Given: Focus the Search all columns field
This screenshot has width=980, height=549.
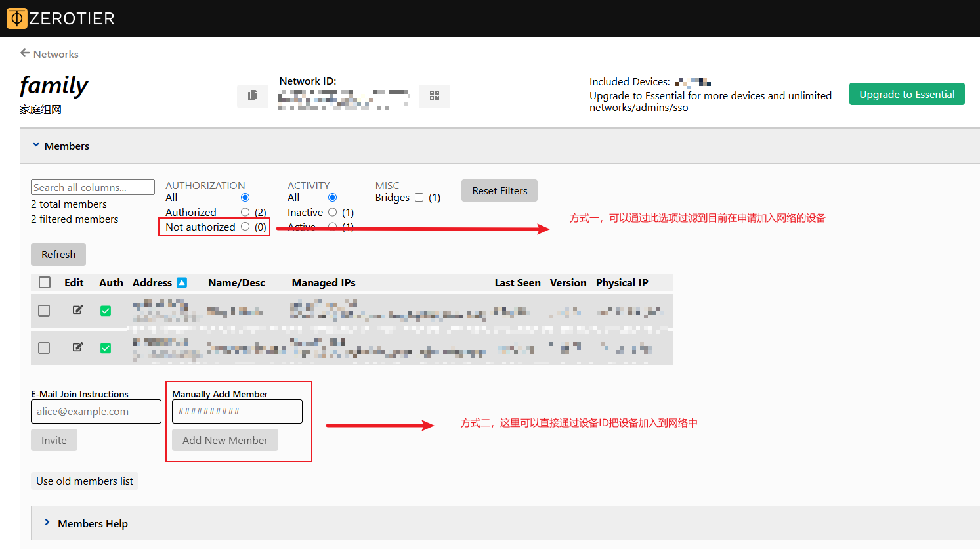Looking at the screenshot, I should [93, 187].
